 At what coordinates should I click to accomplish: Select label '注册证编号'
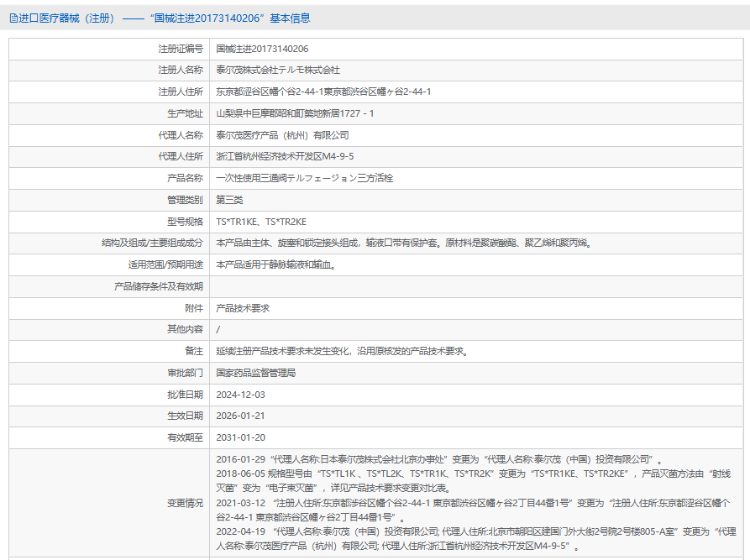181,49
